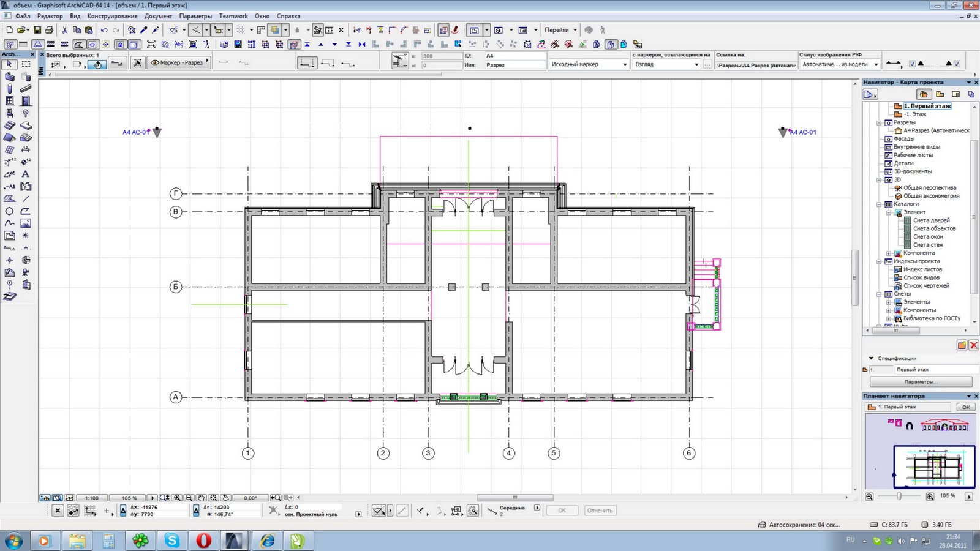Image resolution: width=980 pixels, height=551 pixels.
Task: Click the 1:100 scale button
Action: 92,498
